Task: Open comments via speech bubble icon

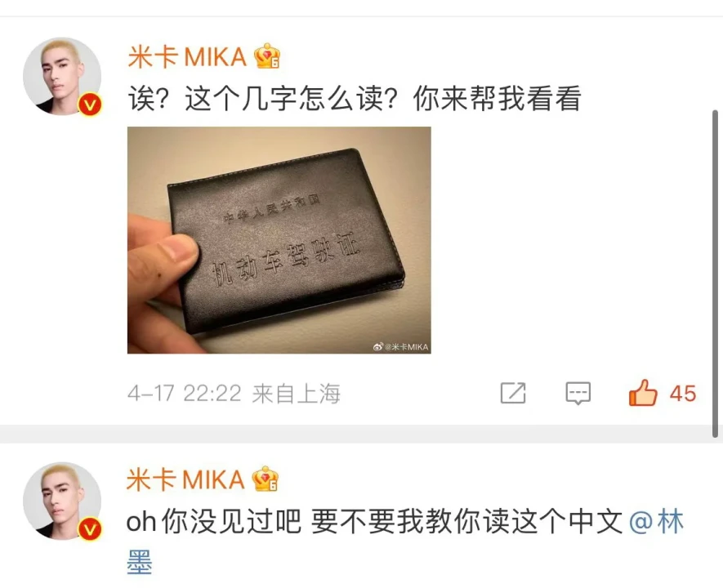Action: pyautogui.click(x=578, y=393)
